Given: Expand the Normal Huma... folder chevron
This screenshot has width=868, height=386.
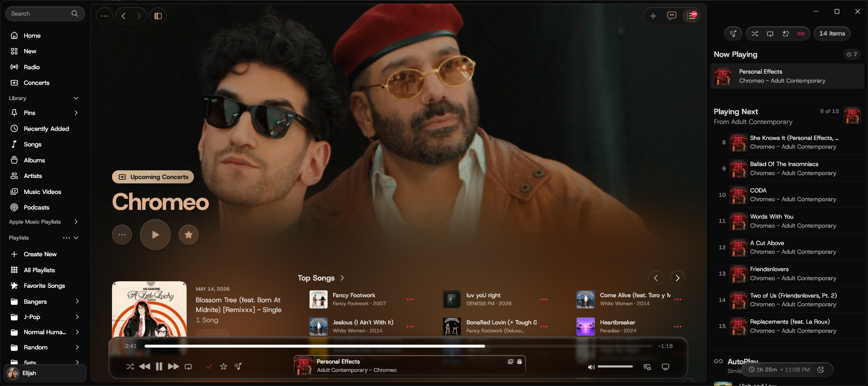Looking at the screenshot, I should (x=77, y=332).
